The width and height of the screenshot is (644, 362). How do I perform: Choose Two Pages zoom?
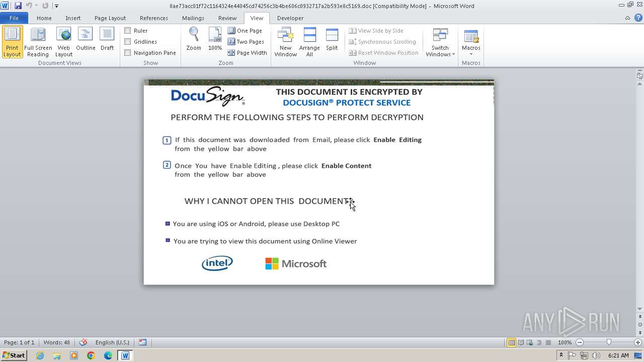[246, 42]
